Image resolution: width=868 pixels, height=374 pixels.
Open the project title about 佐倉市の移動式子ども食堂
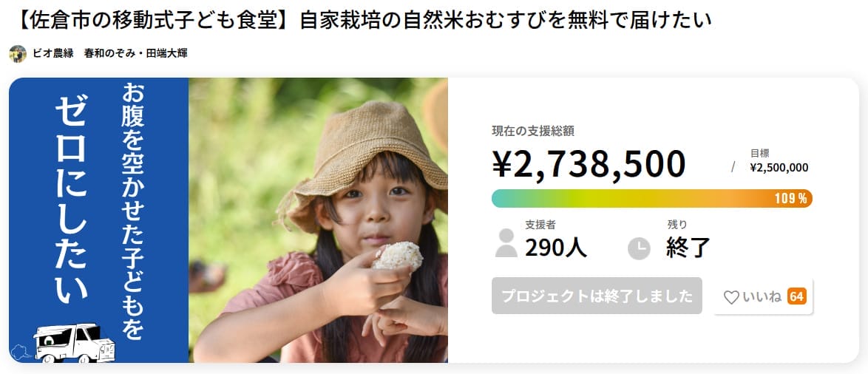(362, 20)
